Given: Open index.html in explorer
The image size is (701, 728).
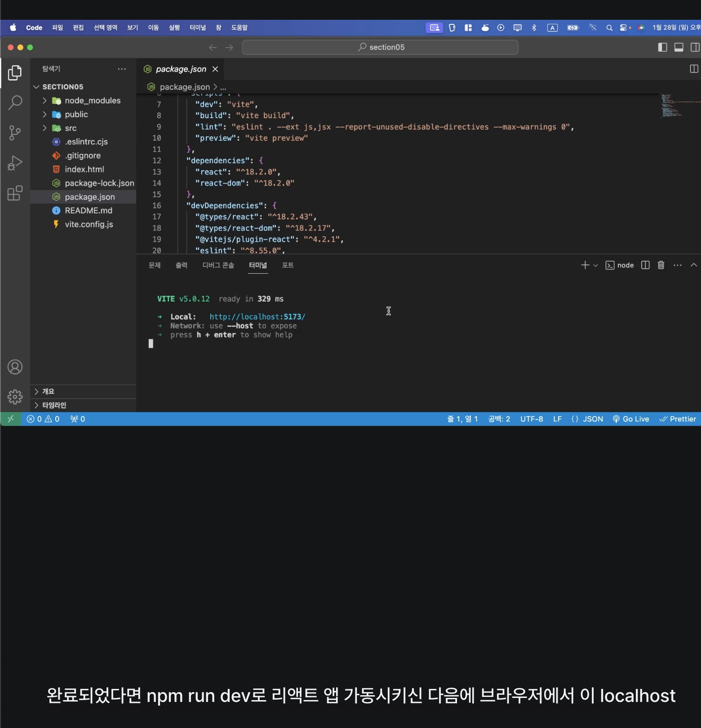Looking at the screenshot, I should [x=83, y=169].
